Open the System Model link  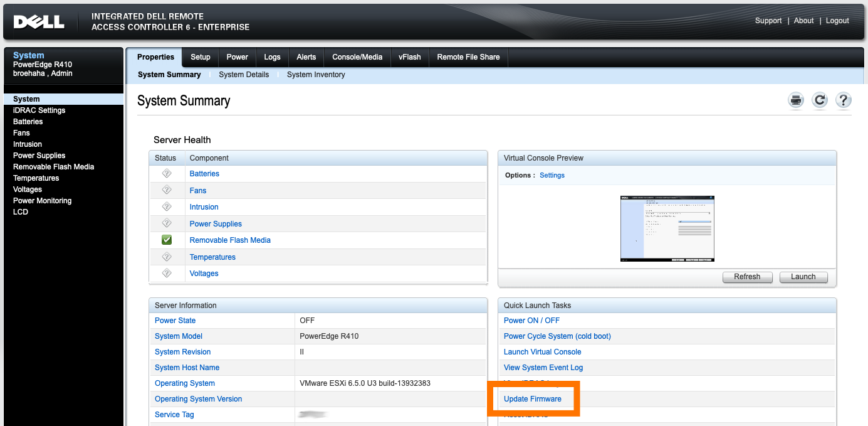179,336
